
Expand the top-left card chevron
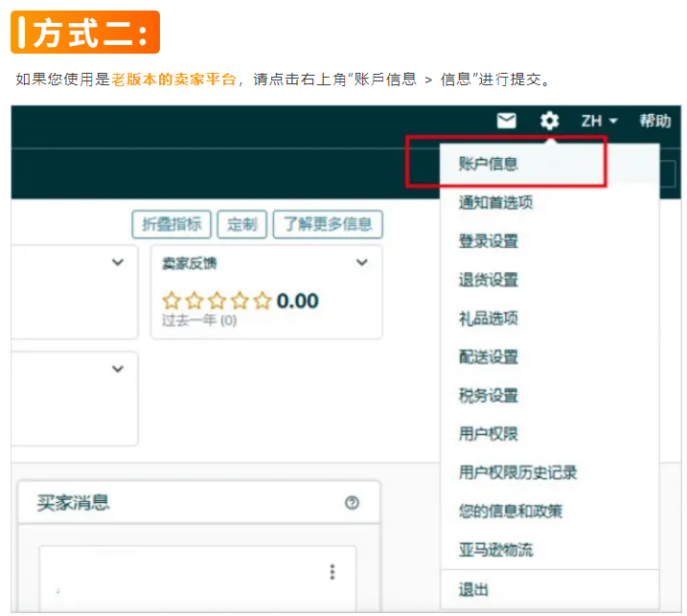point(118,262)
